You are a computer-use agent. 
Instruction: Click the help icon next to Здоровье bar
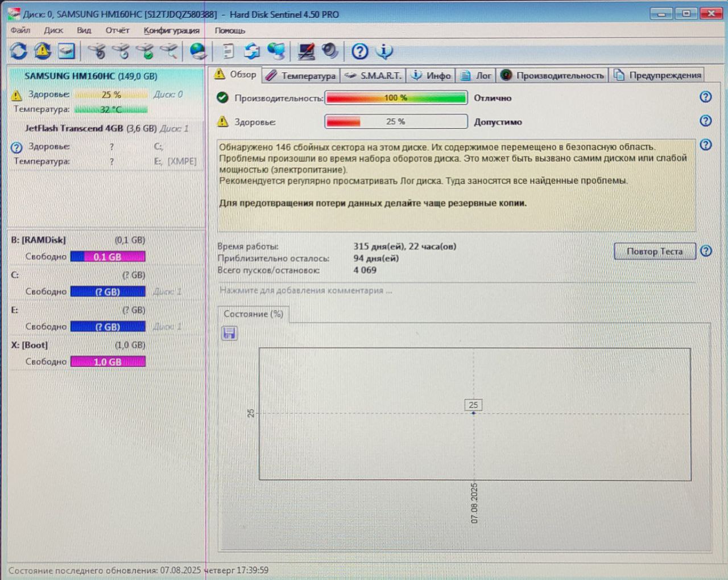click(706, 121)
